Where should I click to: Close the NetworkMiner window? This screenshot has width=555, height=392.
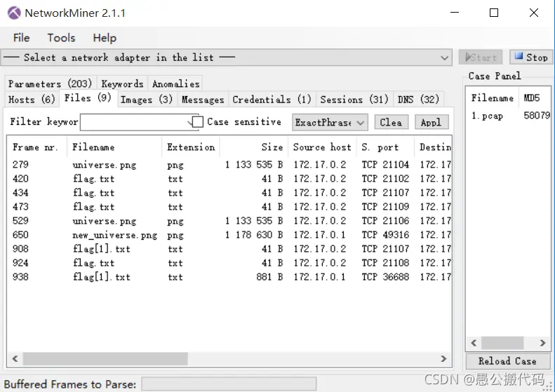tap(534, 13)
